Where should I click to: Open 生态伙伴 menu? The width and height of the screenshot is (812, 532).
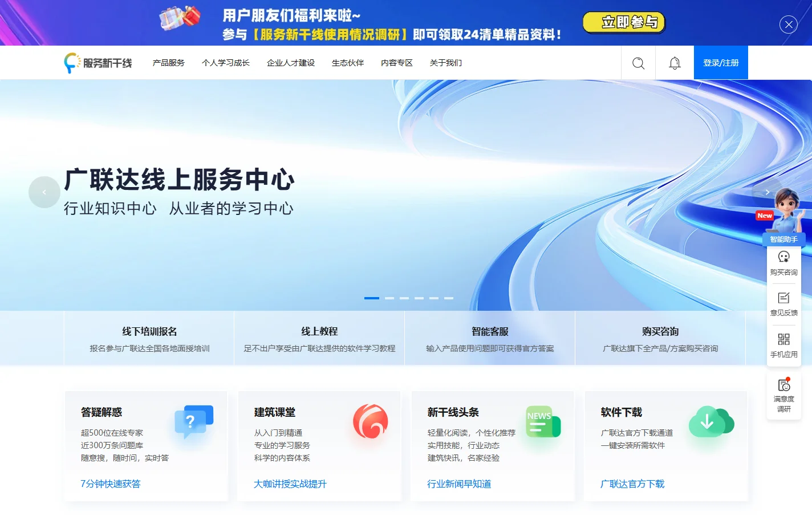point(348,63)
